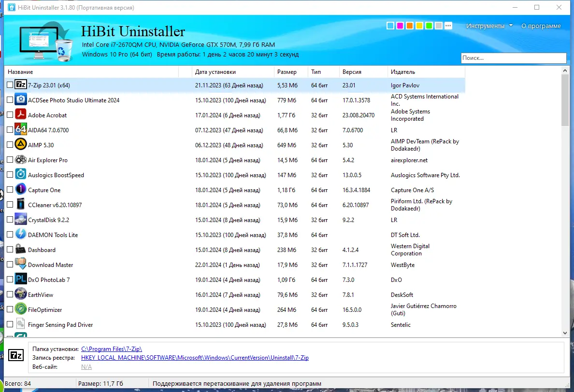Select the Dashboard row name

(42, 250)
